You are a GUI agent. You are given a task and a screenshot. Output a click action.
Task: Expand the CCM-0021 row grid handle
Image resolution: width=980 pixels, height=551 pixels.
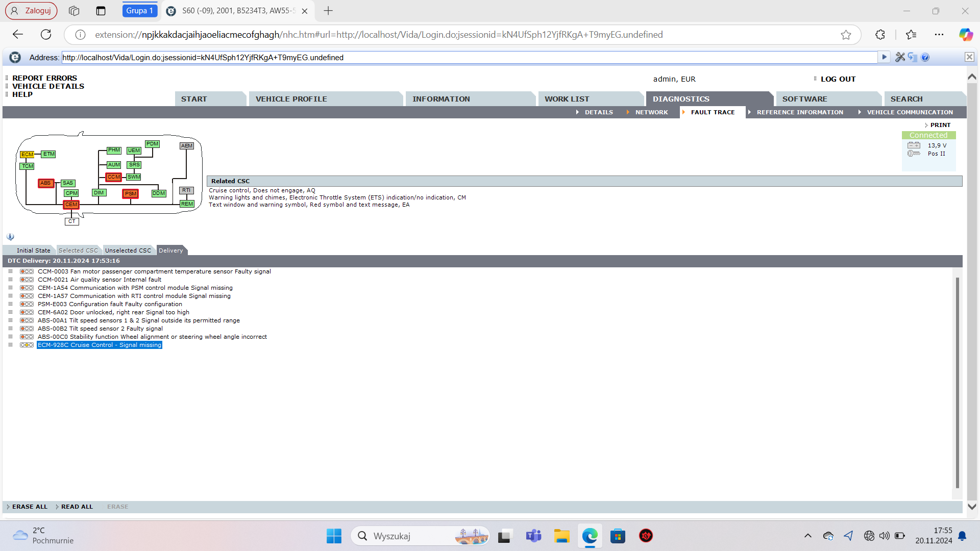tap(10, 280)
